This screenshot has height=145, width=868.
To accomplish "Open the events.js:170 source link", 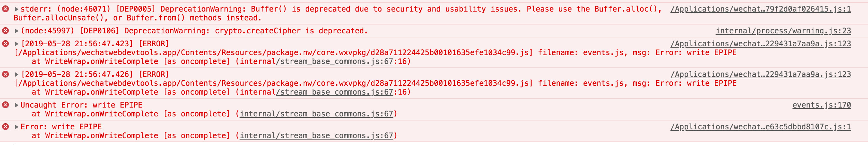I will (x=821, y=105).
